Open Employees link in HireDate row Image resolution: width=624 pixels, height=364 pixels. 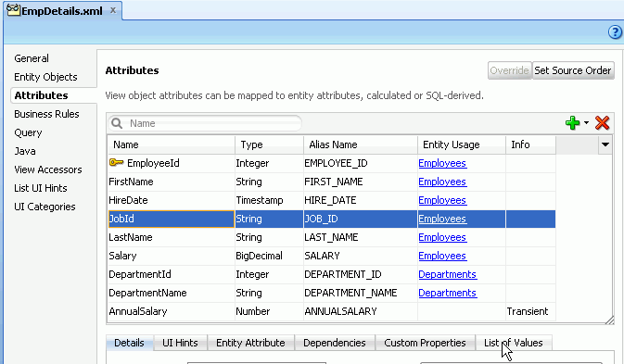442,200
